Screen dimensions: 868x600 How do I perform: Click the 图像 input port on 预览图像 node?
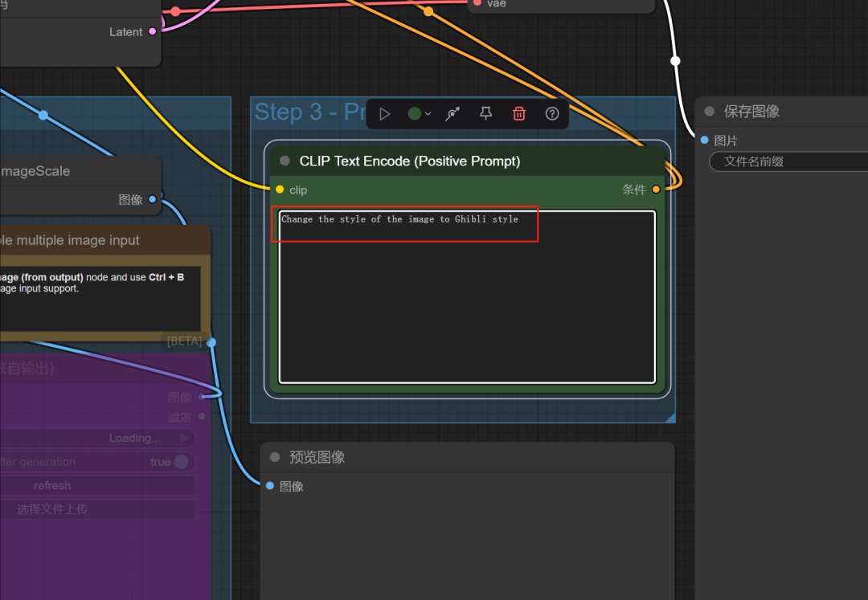(x=269, y=486)
